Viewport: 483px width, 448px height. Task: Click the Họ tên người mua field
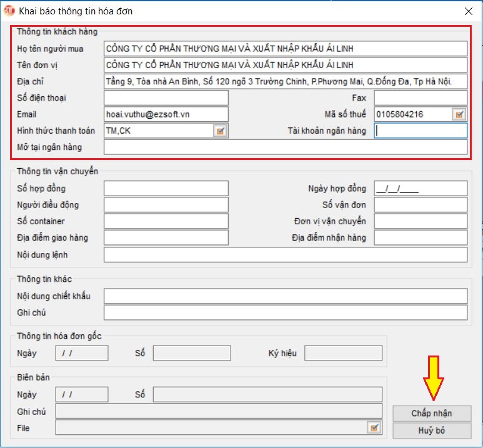(286, 49)
